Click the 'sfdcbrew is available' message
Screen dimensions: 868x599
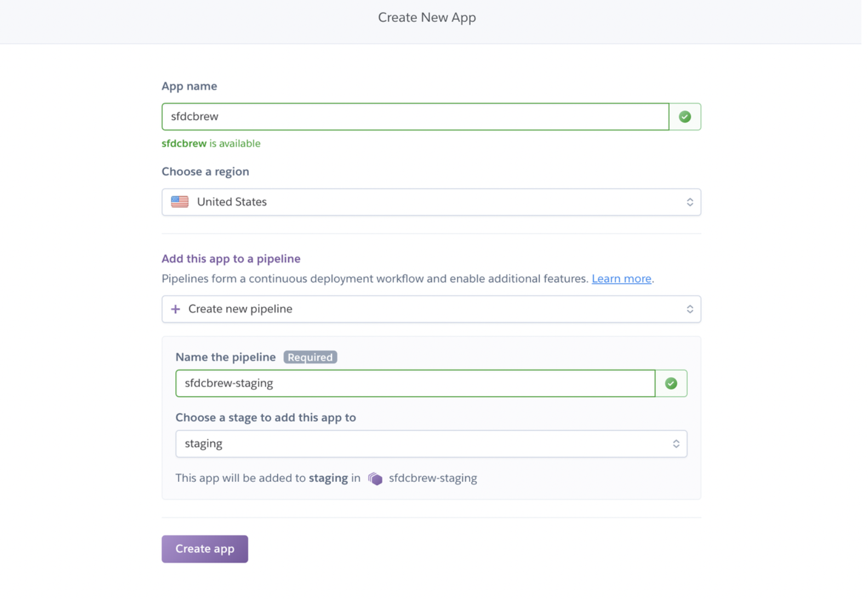[x=211, y=143]
